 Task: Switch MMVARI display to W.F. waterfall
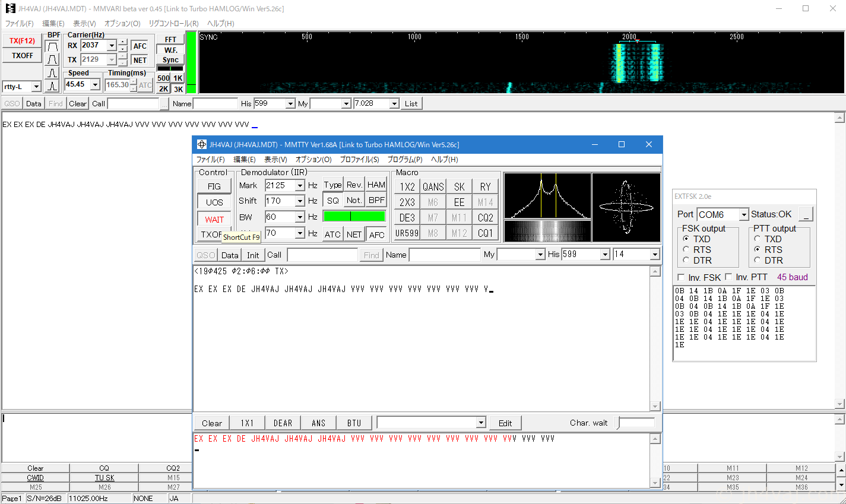pyautogui.click(x=170, y=50)
